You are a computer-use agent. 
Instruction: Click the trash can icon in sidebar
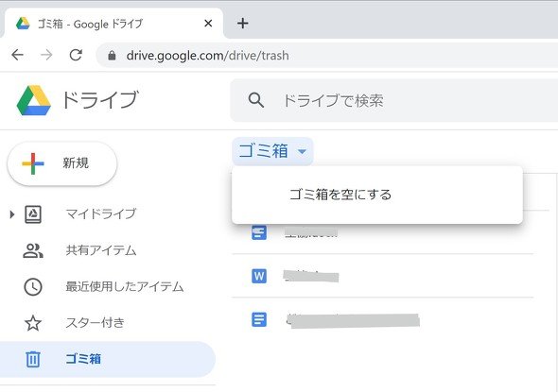click(33, 359)
